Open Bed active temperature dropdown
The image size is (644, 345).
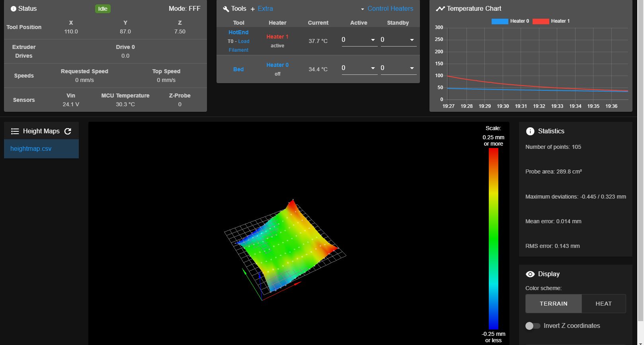(x=359, y=68)
